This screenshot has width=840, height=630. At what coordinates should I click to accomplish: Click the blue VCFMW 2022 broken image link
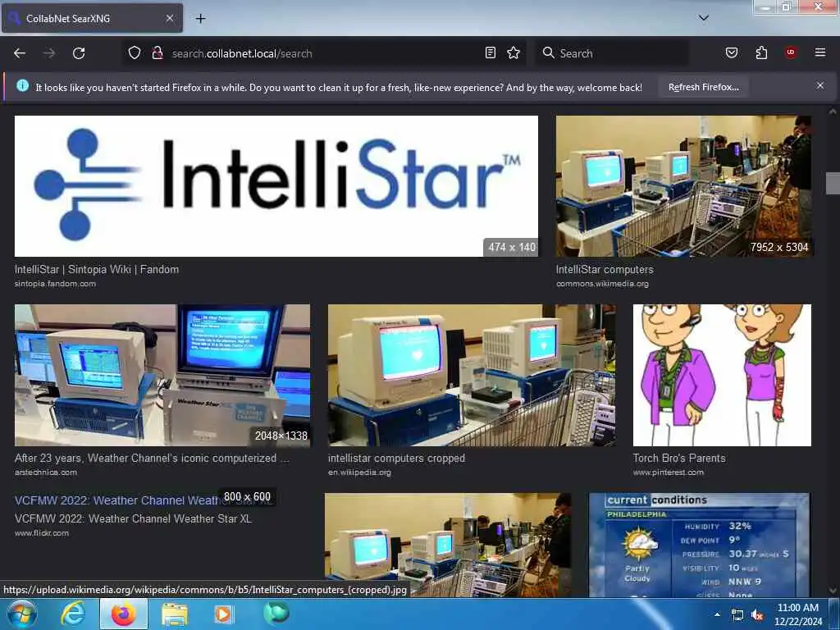pyautogui.click(x=118, y=500)
